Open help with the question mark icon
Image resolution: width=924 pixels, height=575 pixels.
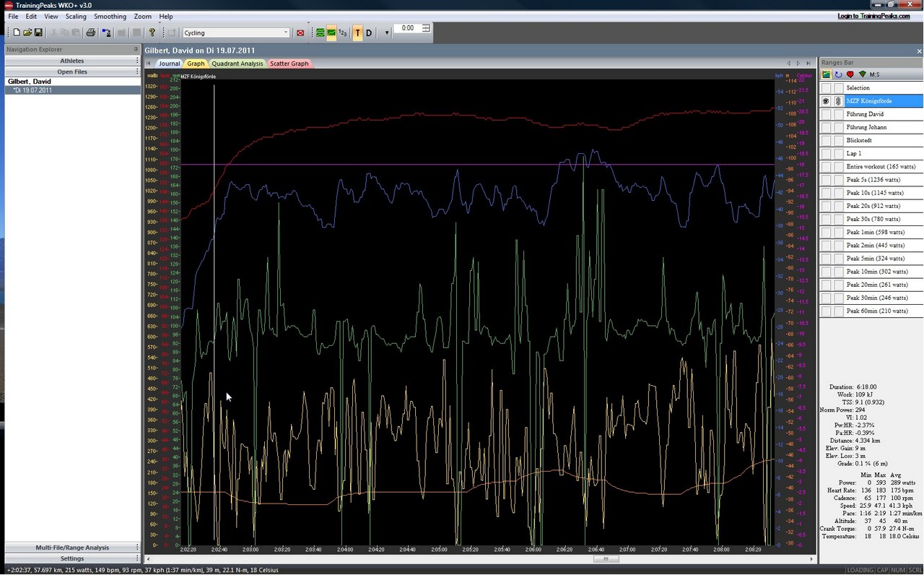pos(152,33)
